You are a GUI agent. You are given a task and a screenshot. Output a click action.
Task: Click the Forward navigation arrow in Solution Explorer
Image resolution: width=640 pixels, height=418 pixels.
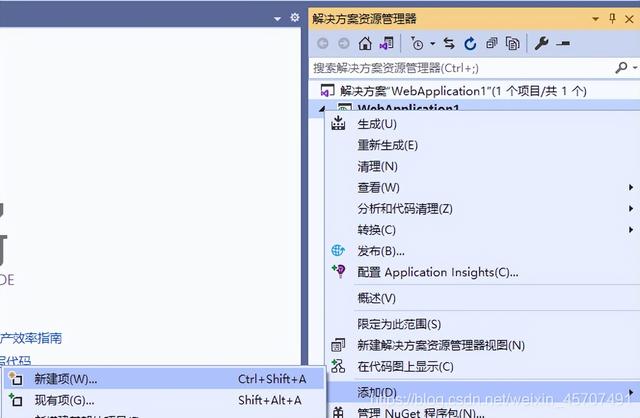344,43
